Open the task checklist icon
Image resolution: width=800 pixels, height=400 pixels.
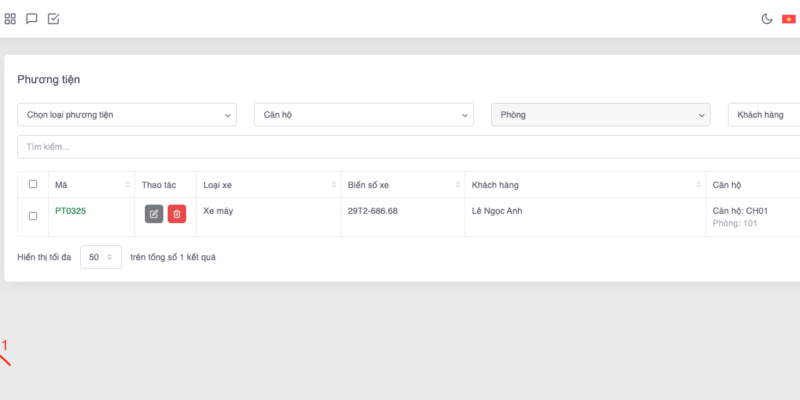54,18
